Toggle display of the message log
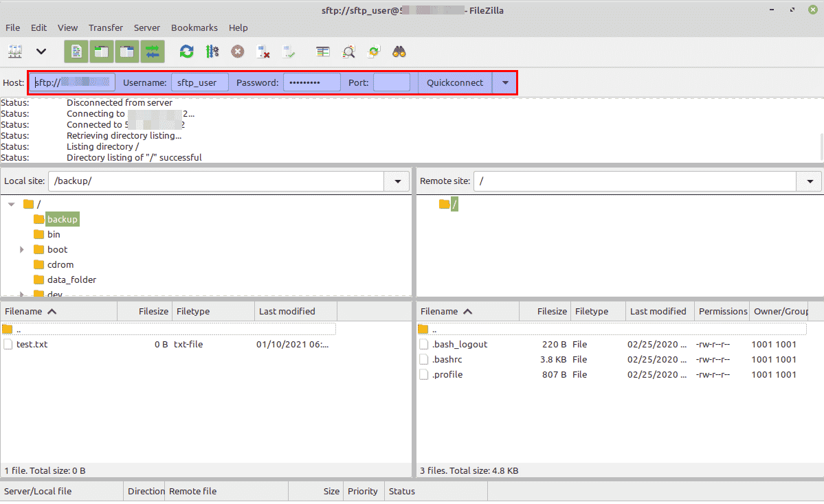The image size is (824, 504). 76,51
